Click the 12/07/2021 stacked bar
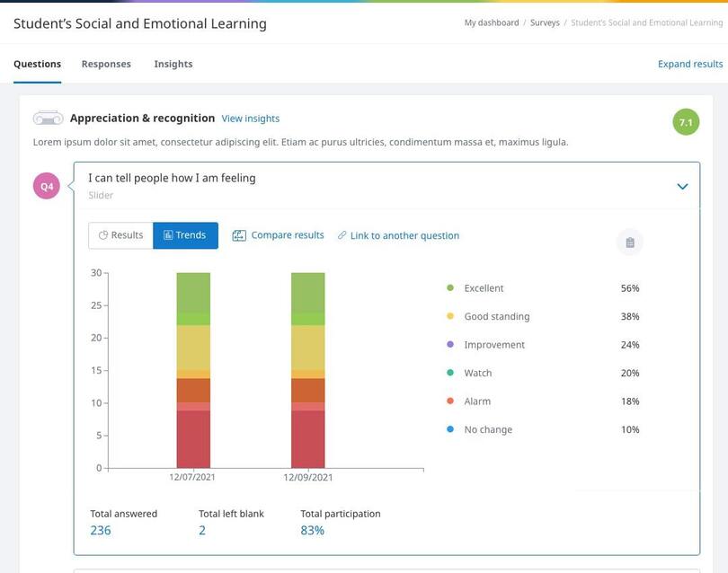Viewport: 728px width, 573px height. (193, 370)
